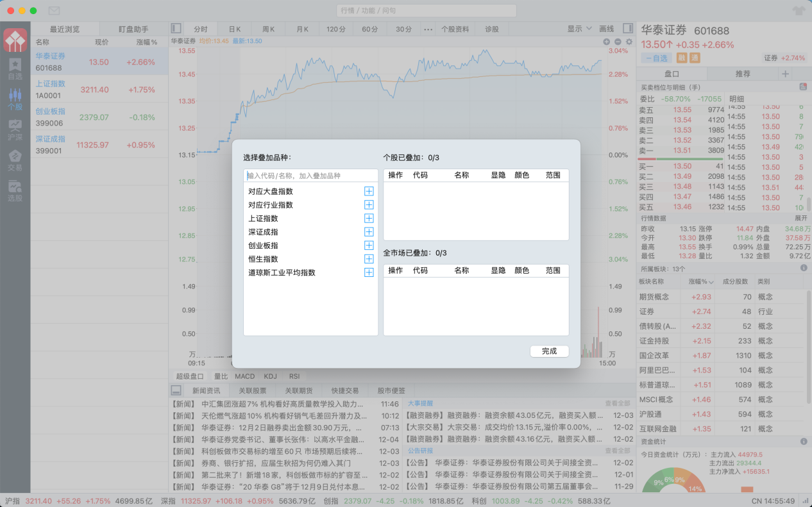Open the skin shirt icon in title bar
Viewport: 812px width, 507px height.
[x=798, y=11]
